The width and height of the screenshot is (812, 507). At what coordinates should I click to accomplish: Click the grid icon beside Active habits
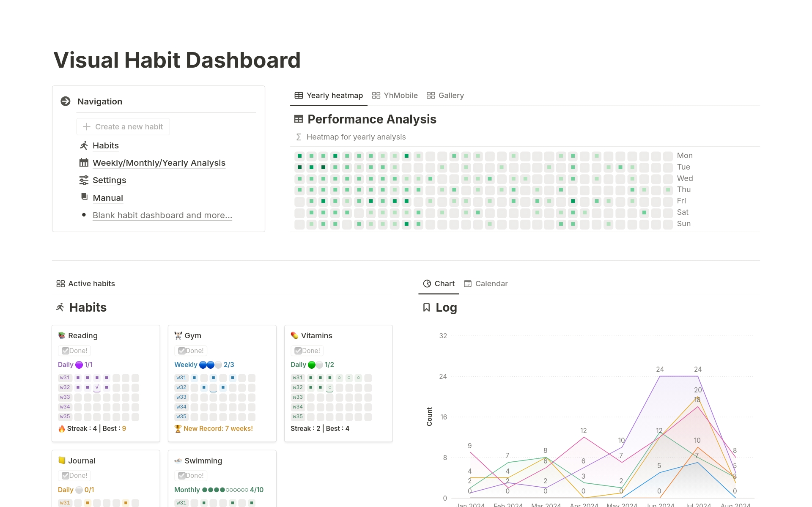point(60,283)
